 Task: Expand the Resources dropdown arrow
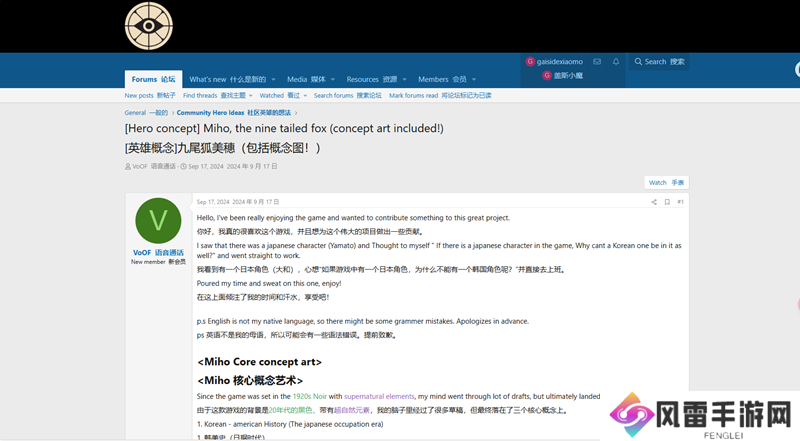[405, 80]
